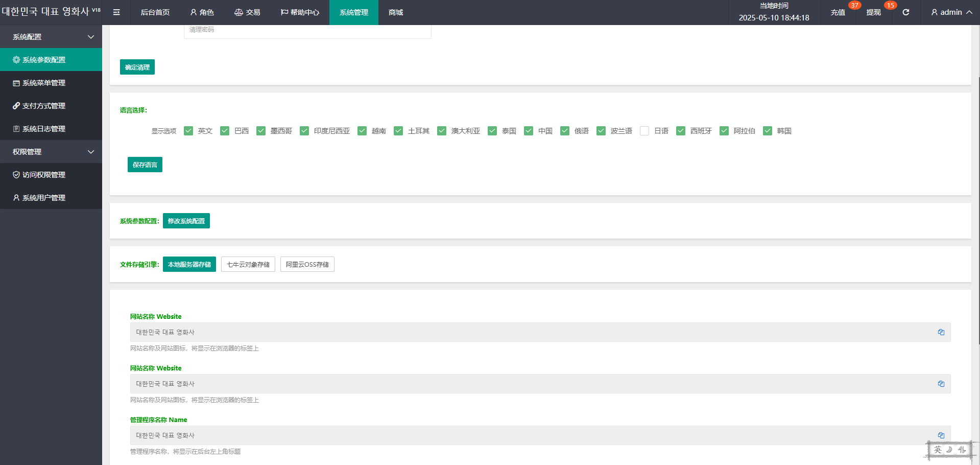Uncheck the 阿拉伯 language checkbox
The image size is (980, 465).
(x=724, y=131)
